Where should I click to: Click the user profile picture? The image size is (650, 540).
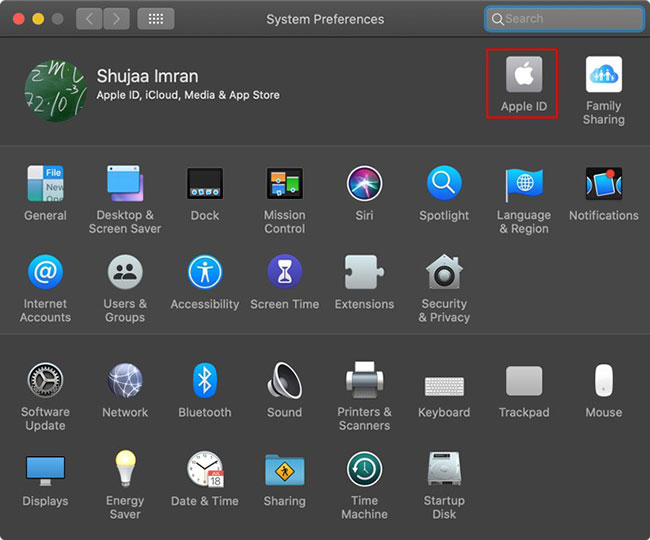pos(54,87)
